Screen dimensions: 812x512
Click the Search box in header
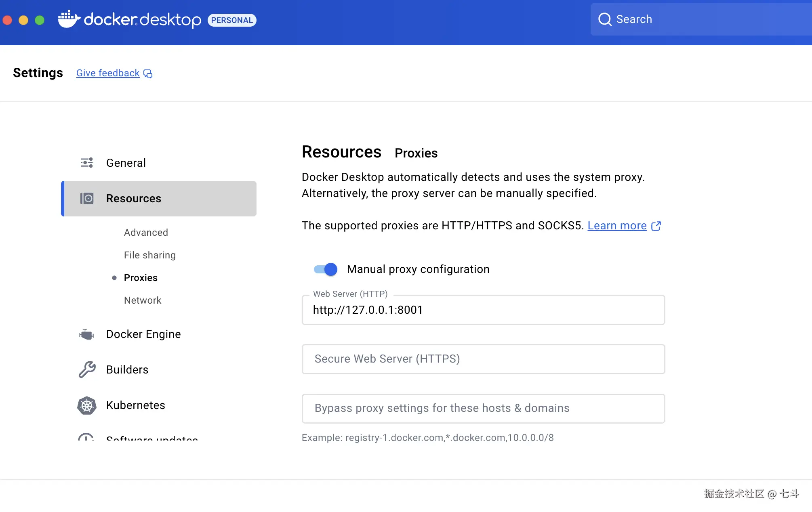pyautogui.click(x=701, y=19)
